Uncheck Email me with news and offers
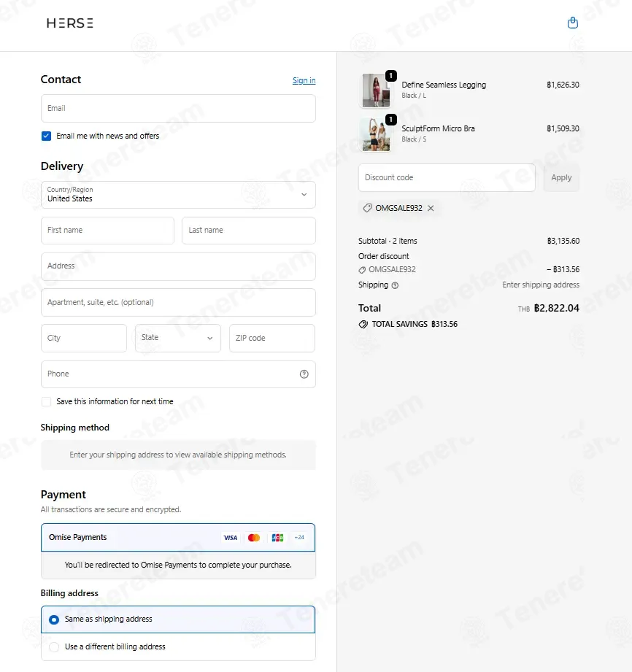632x672 pixels. 46,136
